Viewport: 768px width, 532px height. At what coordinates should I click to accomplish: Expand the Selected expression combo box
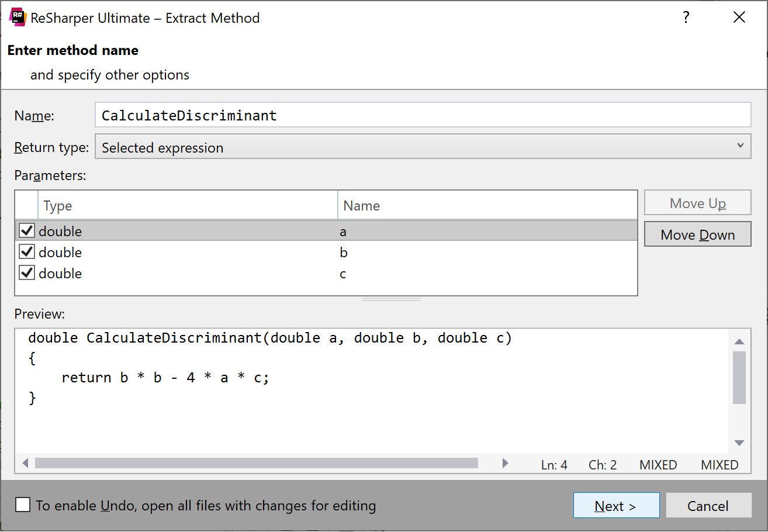pos(741,146)
